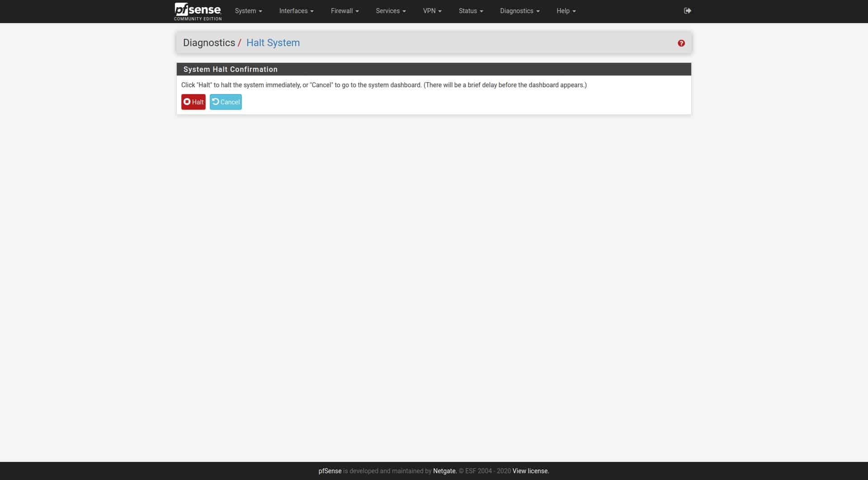
Task: Open the VPN menu
Action: [432, 11]
